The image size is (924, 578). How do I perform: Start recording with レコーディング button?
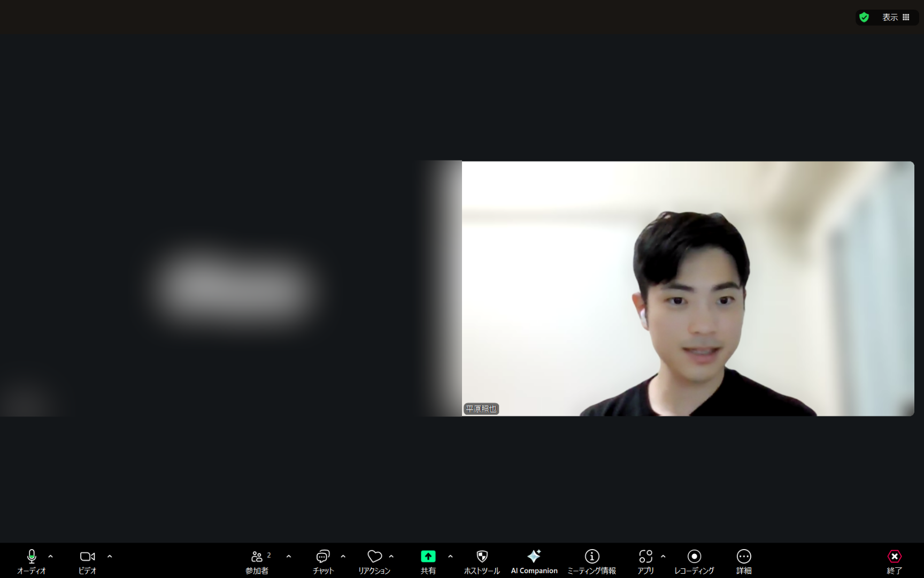coord(694,557)
